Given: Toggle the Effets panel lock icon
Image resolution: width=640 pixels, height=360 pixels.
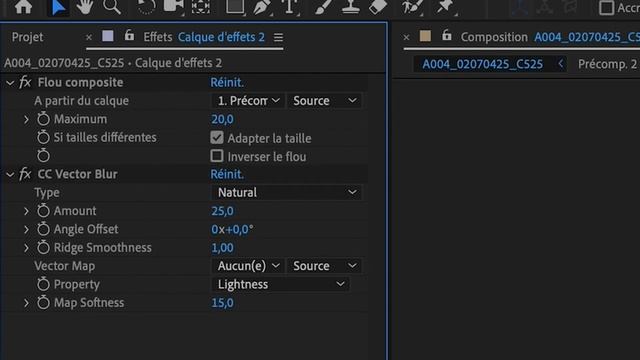Looking at the screenshot, I should [x=129, y=36].
